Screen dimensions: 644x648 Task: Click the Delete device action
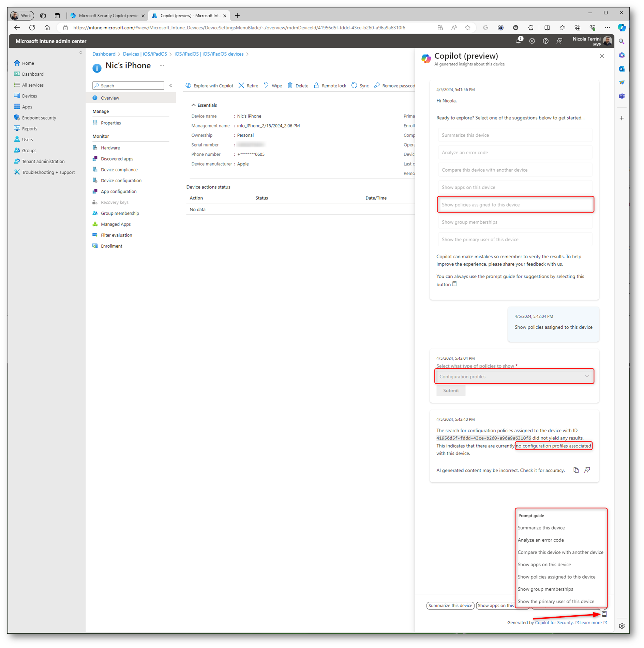point(298,86)
